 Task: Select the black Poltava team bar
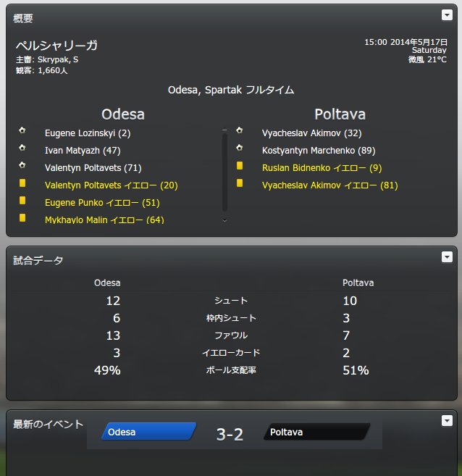(317, 431)
